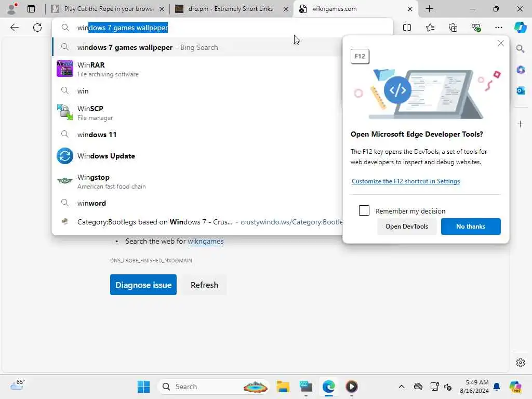Switch to Play Cut the Rope tab

click(108, 9)
